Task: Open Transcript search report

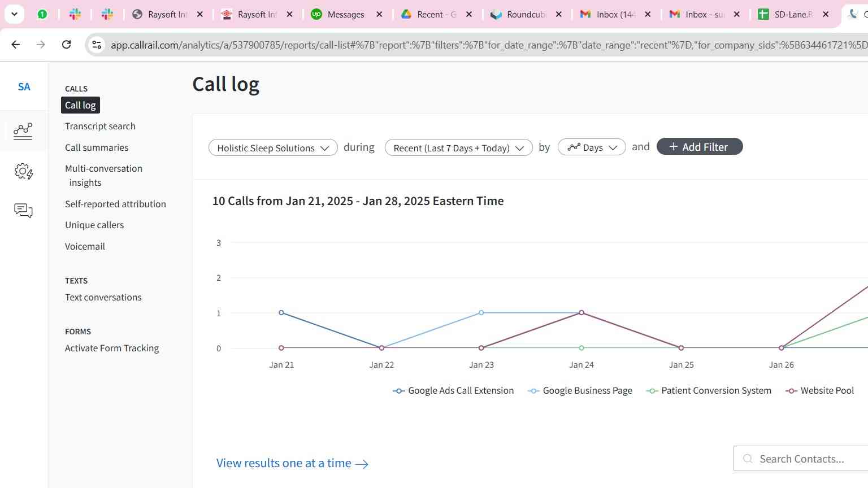Action: pyautogui.click(x=100, y=126)
